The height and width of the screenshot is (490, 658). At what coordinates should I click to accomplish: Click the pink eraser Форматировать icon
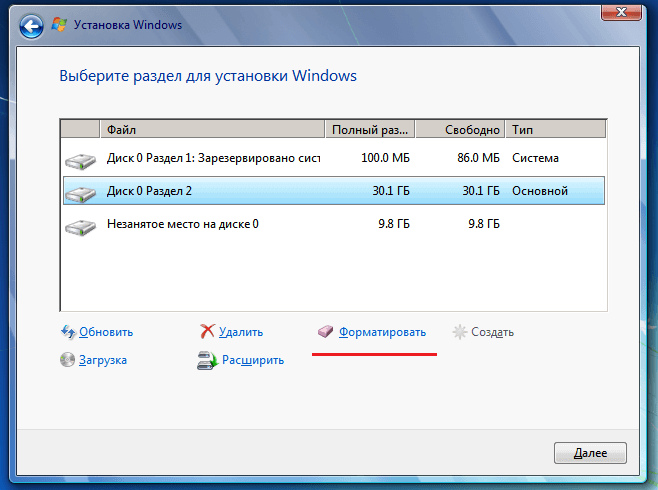coord(325,331)
